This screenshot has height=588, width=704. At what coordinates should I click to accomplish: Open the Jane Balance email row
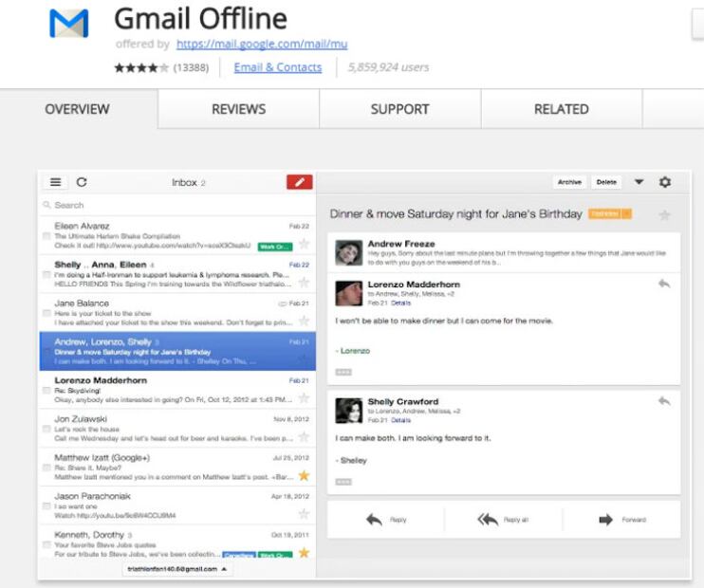pyautogui.click(x=177, y=313)
